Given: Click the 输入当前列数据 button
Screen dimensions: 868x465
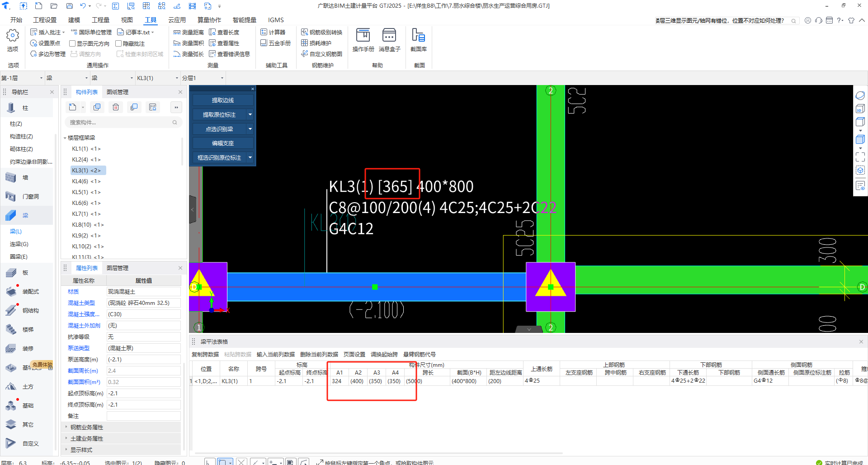Looking at the screenshot, I should 276,354.
